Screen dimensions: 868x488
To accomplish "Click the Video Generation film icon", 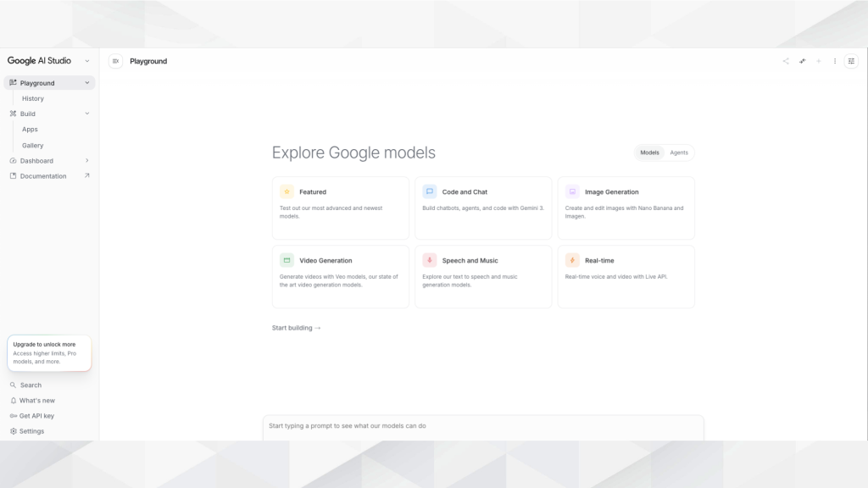I will (x=287, y=260).
